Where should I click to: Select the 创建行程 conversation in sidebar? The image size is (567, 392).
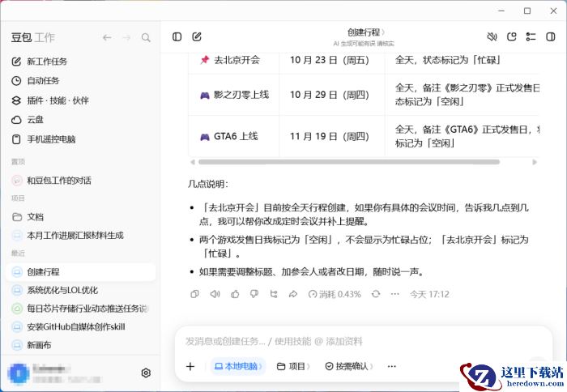pos(81,272)
